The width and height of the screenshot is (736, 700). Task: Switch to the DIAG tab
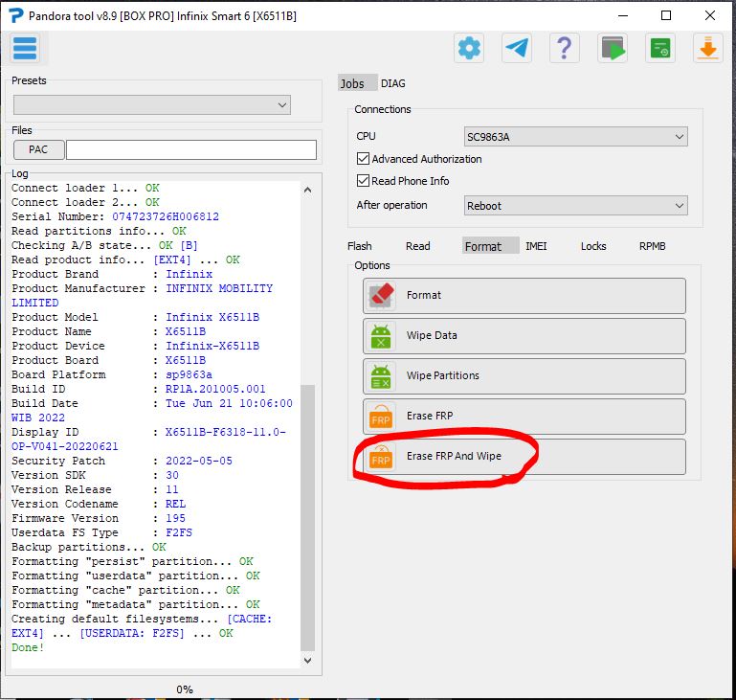click(393, 83)
